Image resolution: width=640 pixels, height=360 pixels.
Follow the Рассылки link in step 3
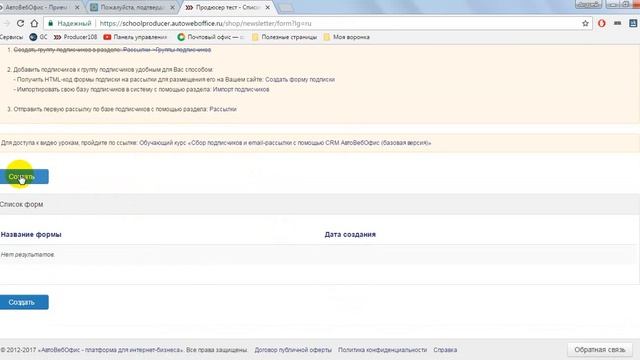point(223,109)
